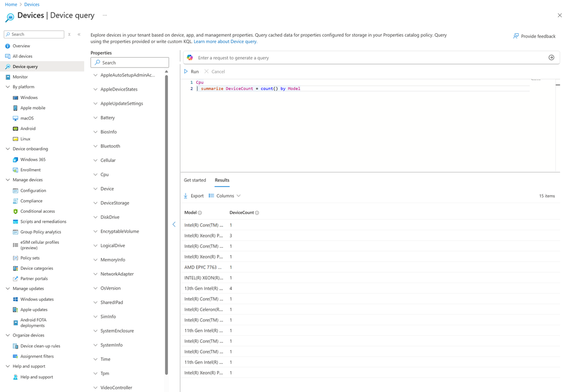Collapse the By platform section
This screenshot has width=565, height=392.
(x=7, y=87)
